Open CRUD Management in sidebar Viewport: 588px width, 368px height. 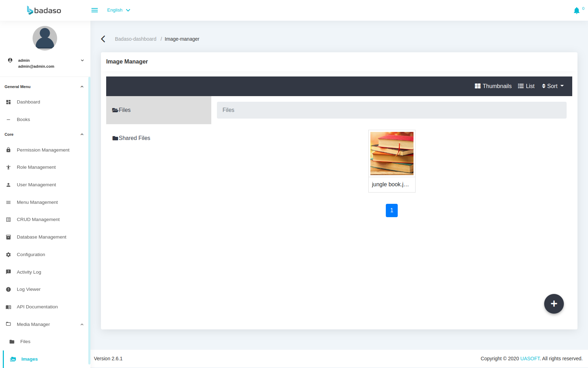click(x=38, y=220)
